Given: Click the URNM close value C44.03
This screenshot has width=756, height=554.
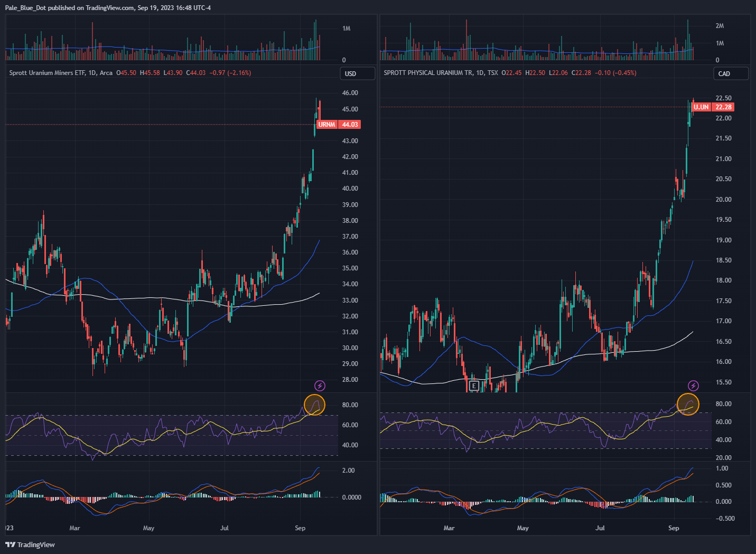Looking at the screenshot, I should (x=196, y=73).
